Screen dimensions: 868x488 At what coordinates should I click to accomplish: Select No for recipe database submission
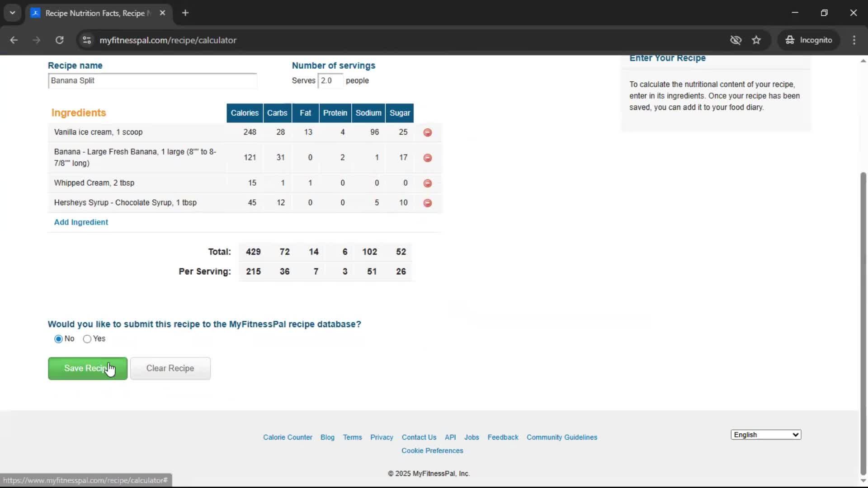58,339
